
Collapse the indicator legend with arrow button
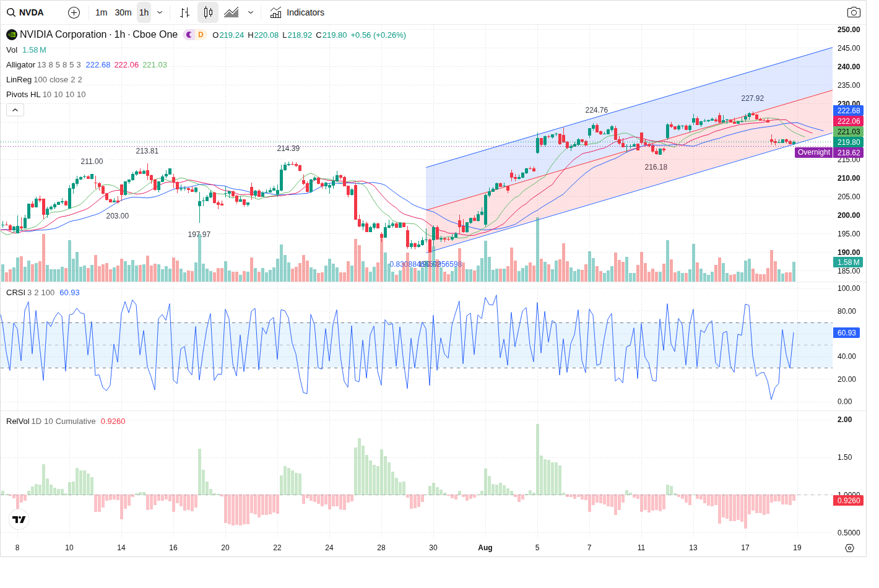15,110
